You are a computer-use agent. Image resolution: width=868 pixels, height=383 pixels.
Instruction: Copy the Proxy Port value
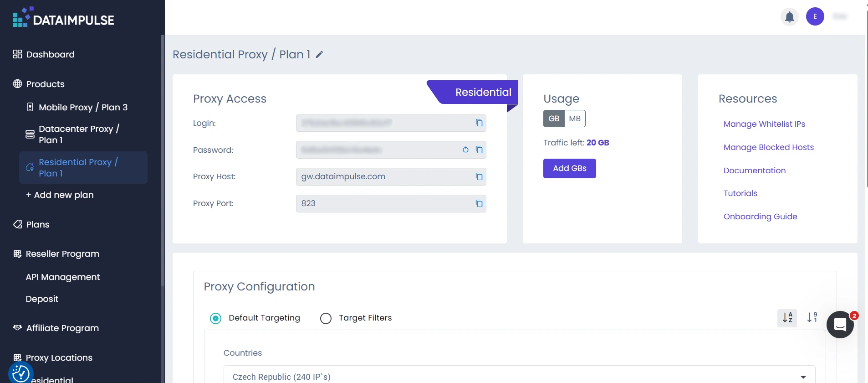[x=479, y=204]
